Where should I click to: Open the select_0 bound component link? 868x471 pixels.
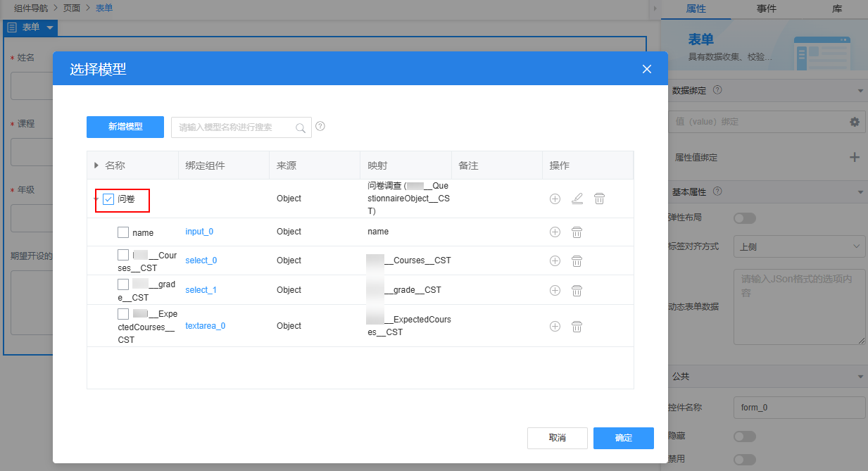201,260
